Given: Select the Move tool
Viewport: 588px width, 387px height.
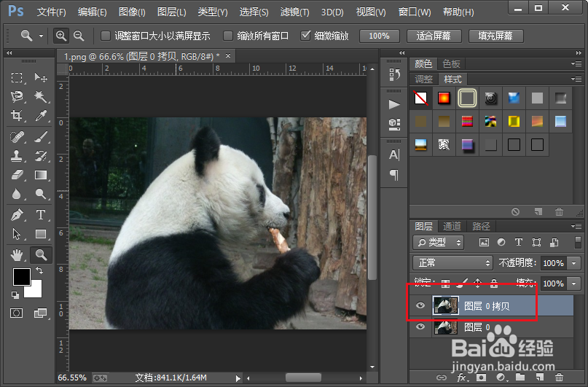Looking at the screenshot, I should pyautogui.click(x=41, y=78).
